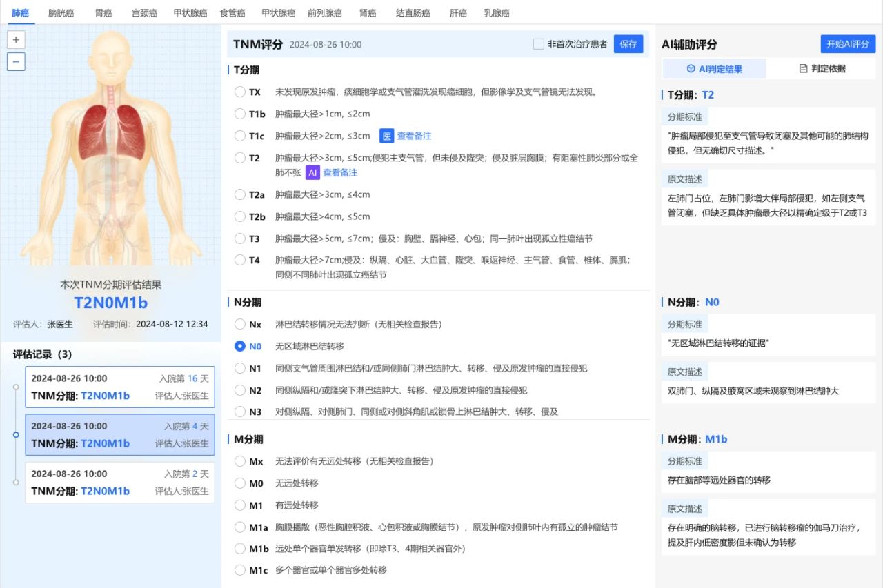Open the 查看备注 link in the T2 row

pyautogui.click(x=340, y=172)
